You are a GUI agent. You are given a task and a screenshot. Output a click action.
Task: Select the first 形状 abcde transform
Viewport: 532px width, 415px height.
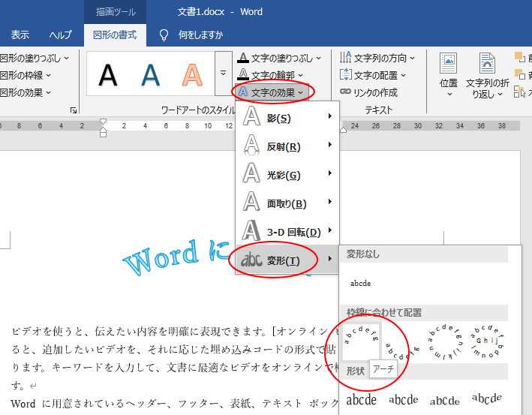point(361,400)
